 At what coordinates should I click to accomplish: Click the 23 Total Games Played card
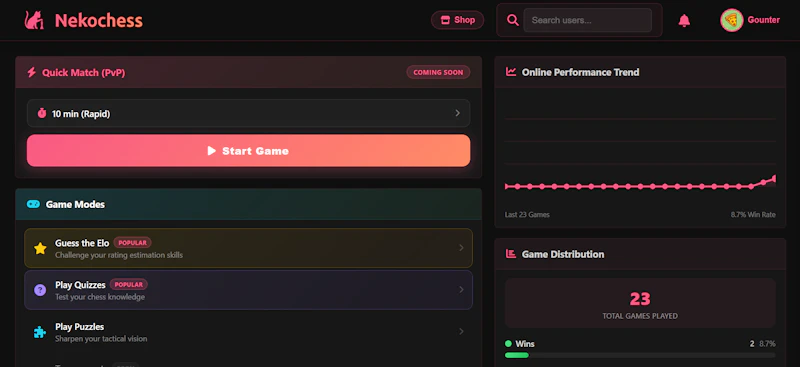click(640, 303)
